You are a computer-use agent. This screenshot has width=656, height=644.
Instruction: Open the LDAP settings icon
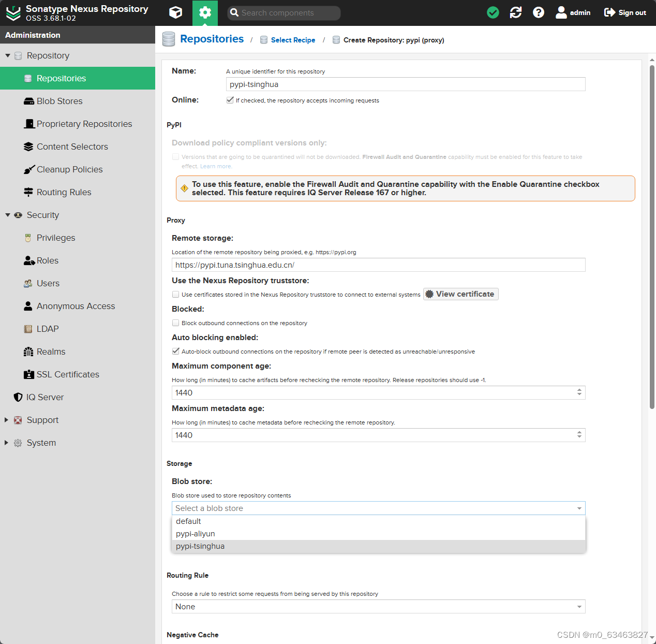click(x=28, y=329)
